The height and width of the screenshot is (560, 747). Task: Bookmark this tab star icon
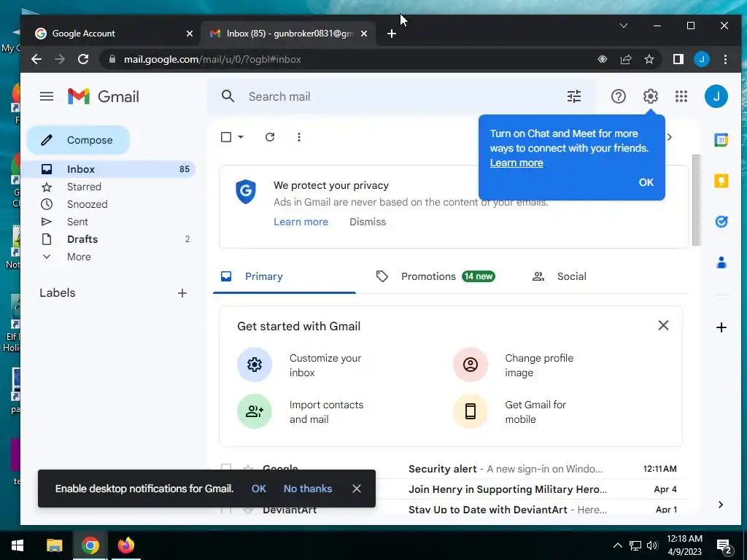pyautogui.click(x=649, y=59)
